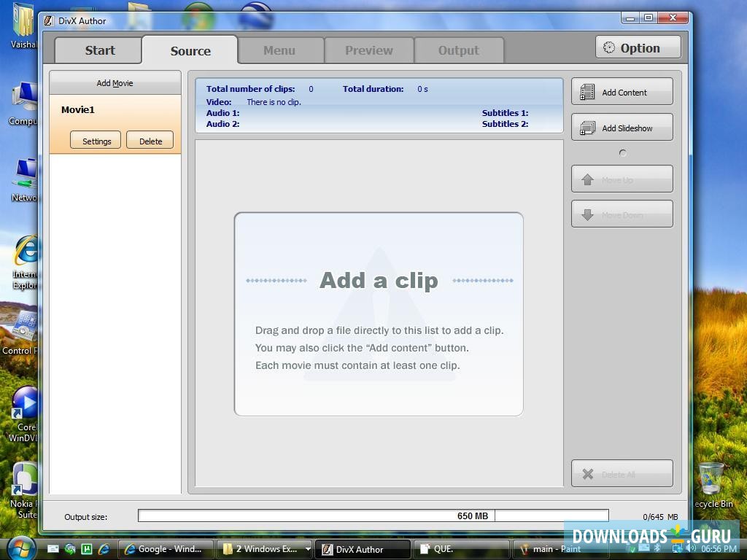
Task: Click the Internet Explorer quick launch icon
Action: [104, 549]
